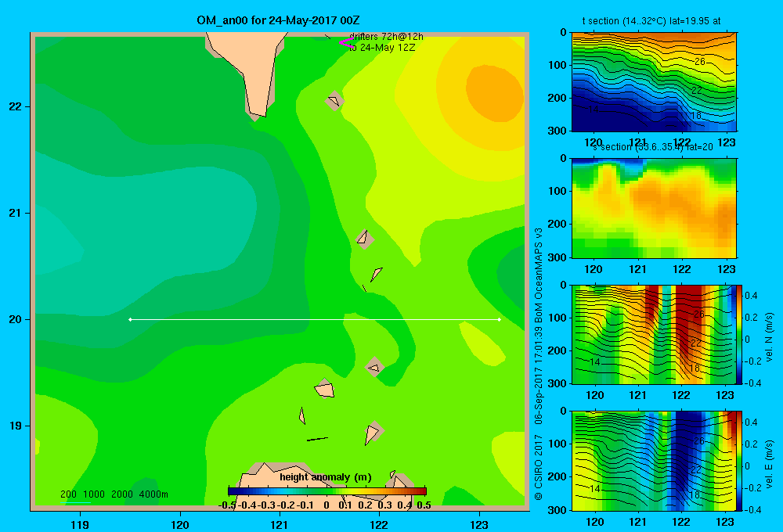Click the 14 isotherm label in temperature section
The image size is (783, 532).
[594, 109]
